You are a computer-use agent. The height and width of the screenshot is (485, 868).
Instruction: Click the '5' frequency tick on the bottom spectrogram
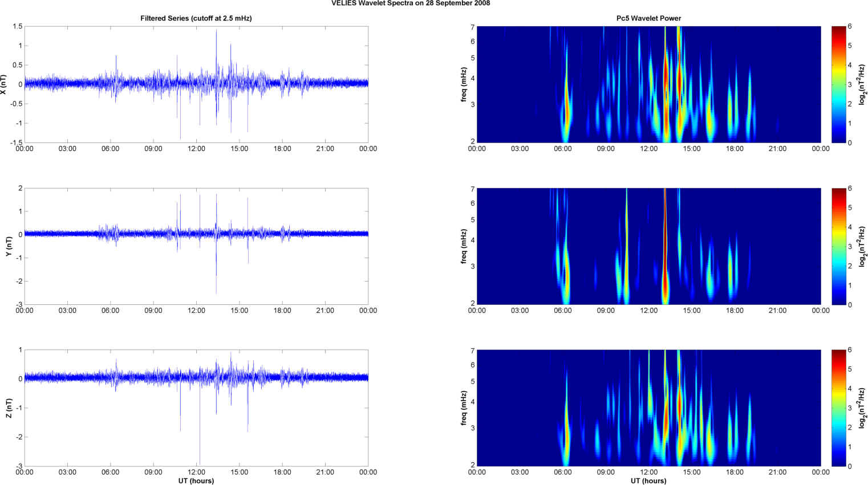click(473, 382)
